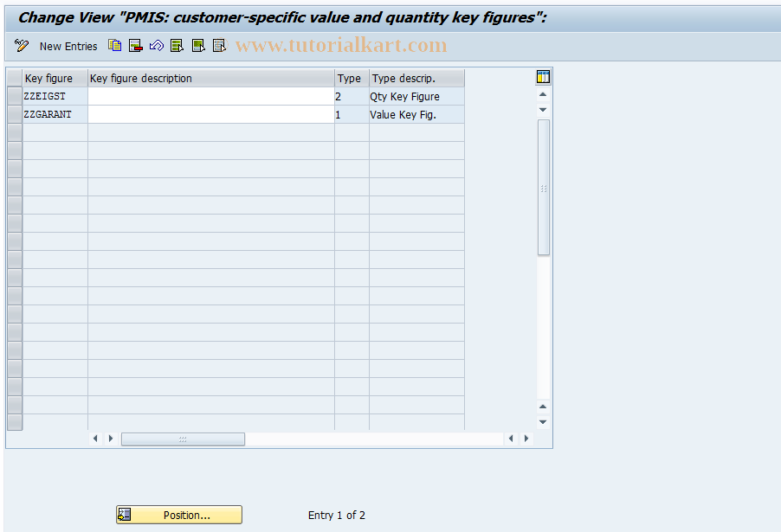Click the Undo Change icon
The width and height of the screenshot is (781, 532).
tap(157, 46)
